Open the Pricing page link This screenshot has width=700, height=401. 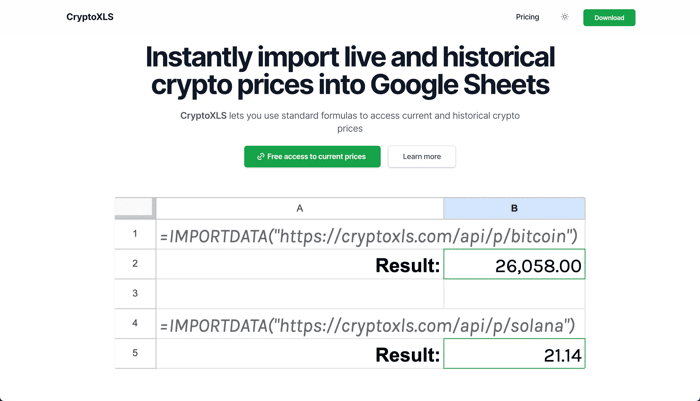tap(527, 17)
